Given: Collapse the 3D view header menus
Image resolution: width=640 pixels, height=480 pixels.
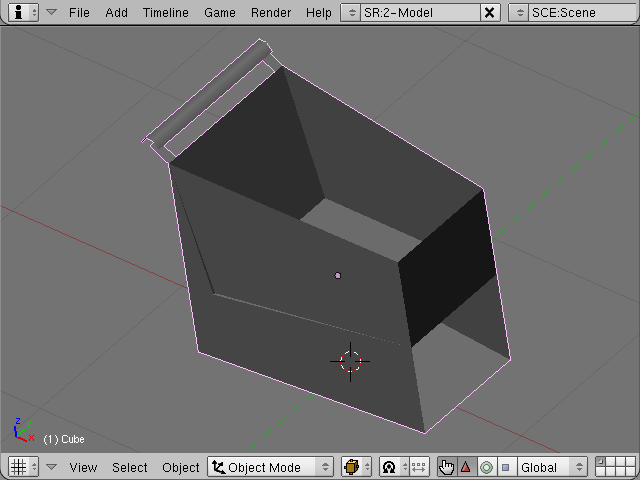Looking at the screenshot, I should point(51,467).
